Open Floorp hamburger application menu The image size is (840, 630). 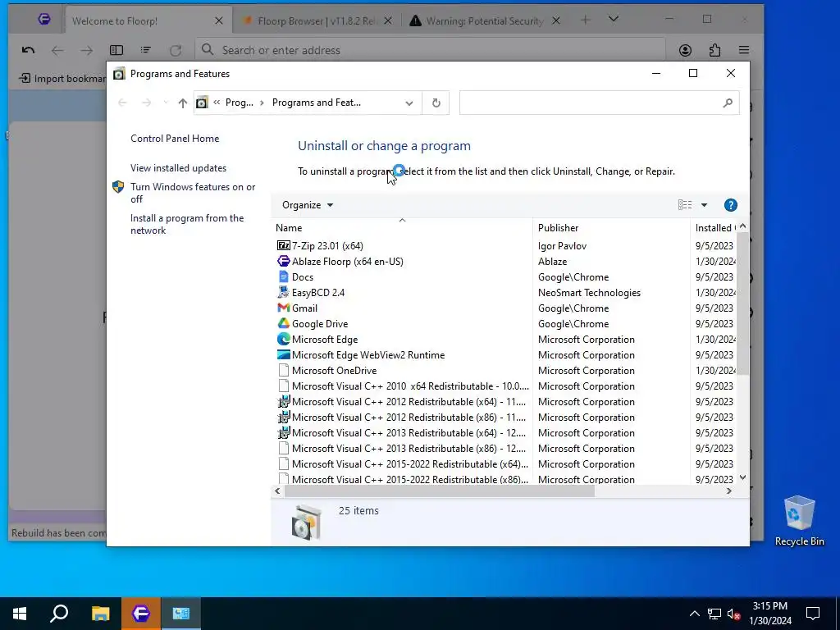pyautogui.click(x=743, y=50)
